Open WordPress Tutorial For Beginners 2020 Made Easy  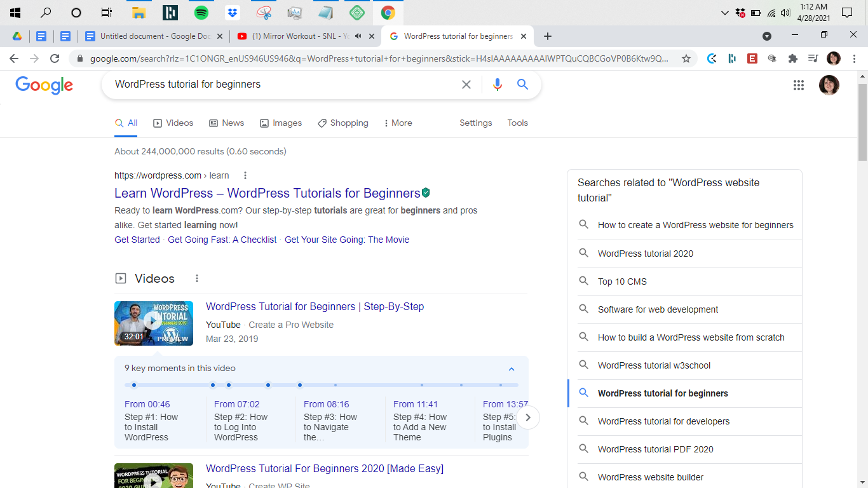click(325, 469)
